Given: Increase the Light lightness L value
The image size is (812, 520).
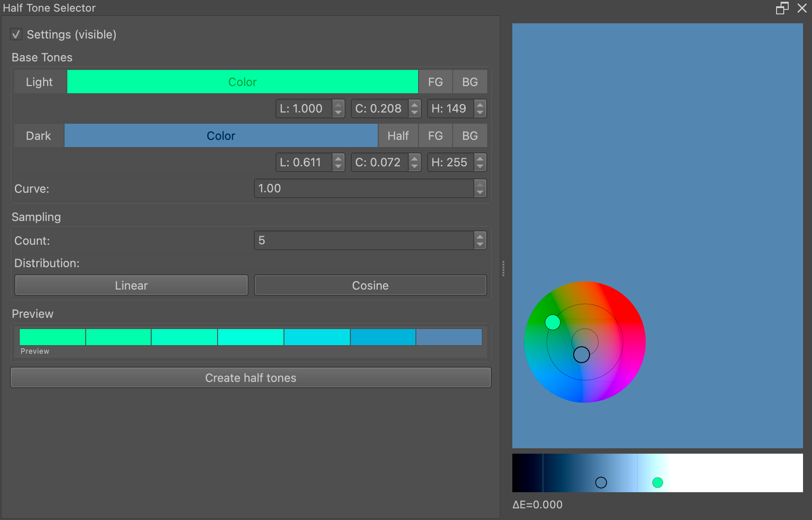Looking at the screenshot, I should coord(339,105).
